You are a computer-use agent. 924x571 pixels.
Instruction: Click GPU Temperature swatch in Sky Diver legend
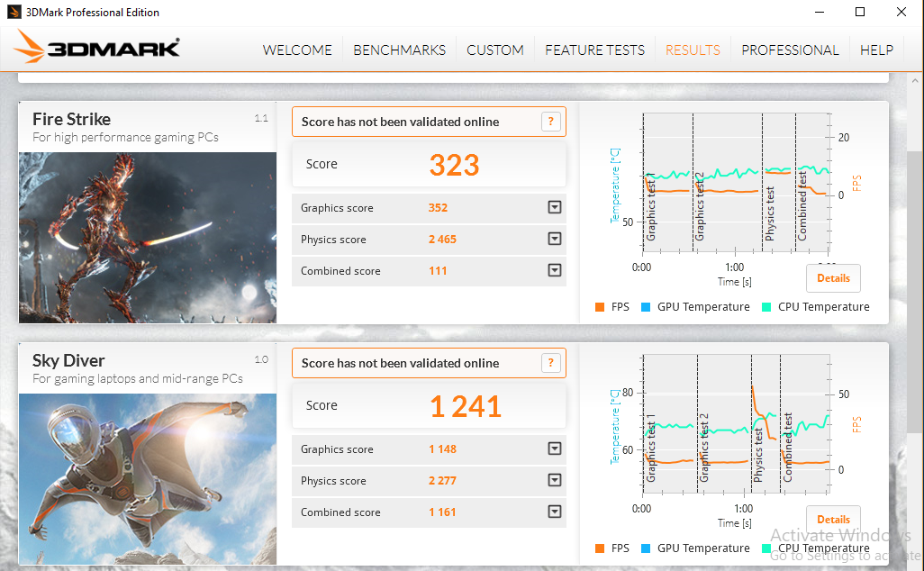point(646,548)
